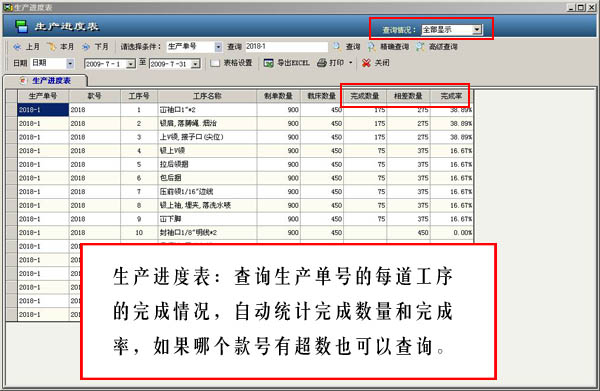Open print options arrow beside 打印
The width and height of the screenshot is (600, 391).
(350, 63)
